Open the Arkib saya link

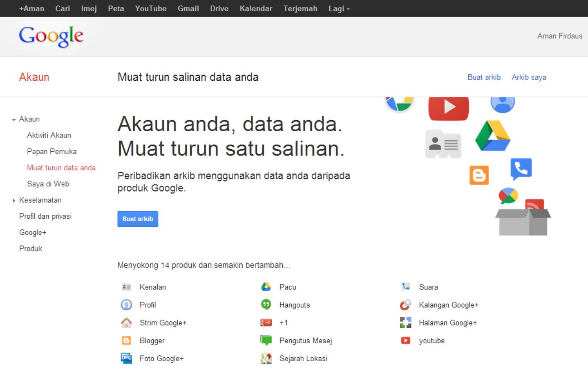coord(529,77)
